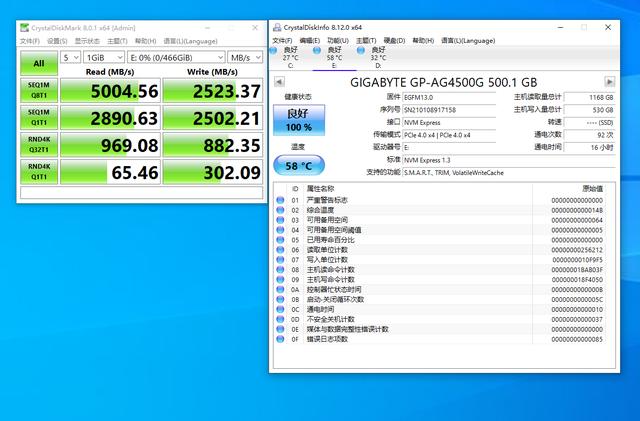This screenshot has width=640, height=421.
Task: Click blue orb of attribute ID 0C
Action: click(x=280, y=309)
